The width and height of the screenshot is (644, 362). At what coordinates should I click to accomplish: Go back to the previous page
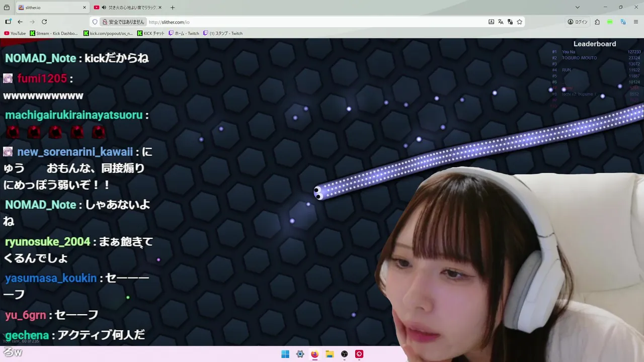(20, 22)
